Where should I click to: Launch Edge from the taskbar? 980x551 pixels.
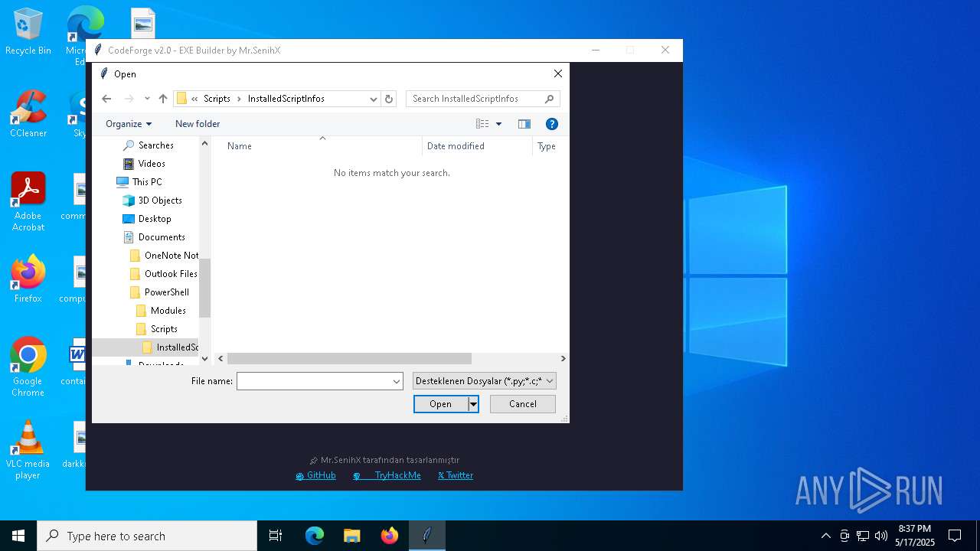click(315, 536)
